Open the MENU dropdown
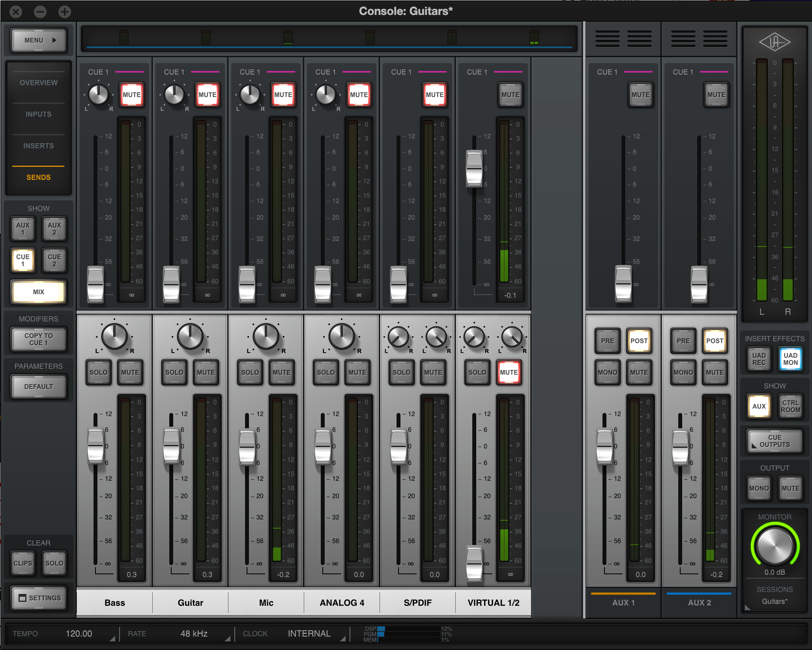Screen dimensions: 812x650 point(38,40)
